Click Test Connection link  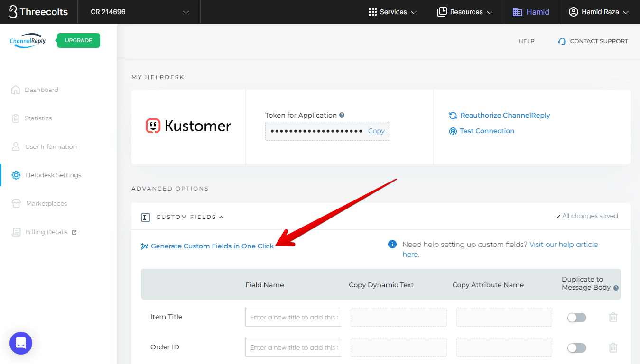click(x=487, y=131)
